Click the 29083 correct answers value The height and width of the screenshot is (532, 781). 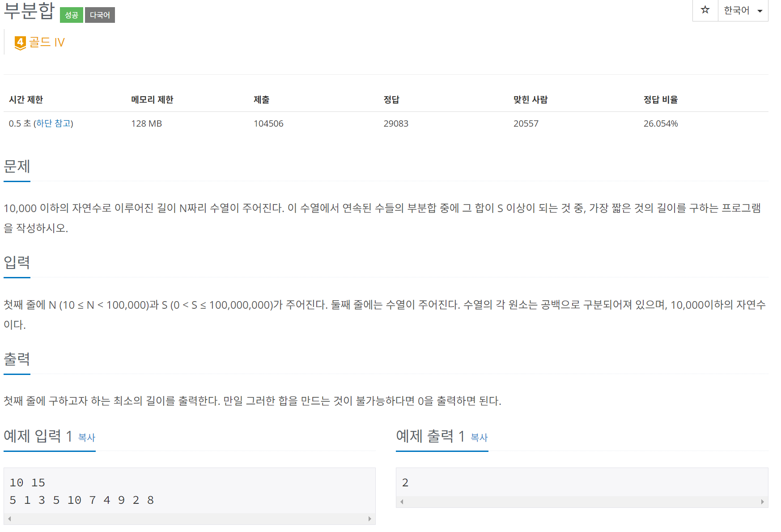point(396,123)
